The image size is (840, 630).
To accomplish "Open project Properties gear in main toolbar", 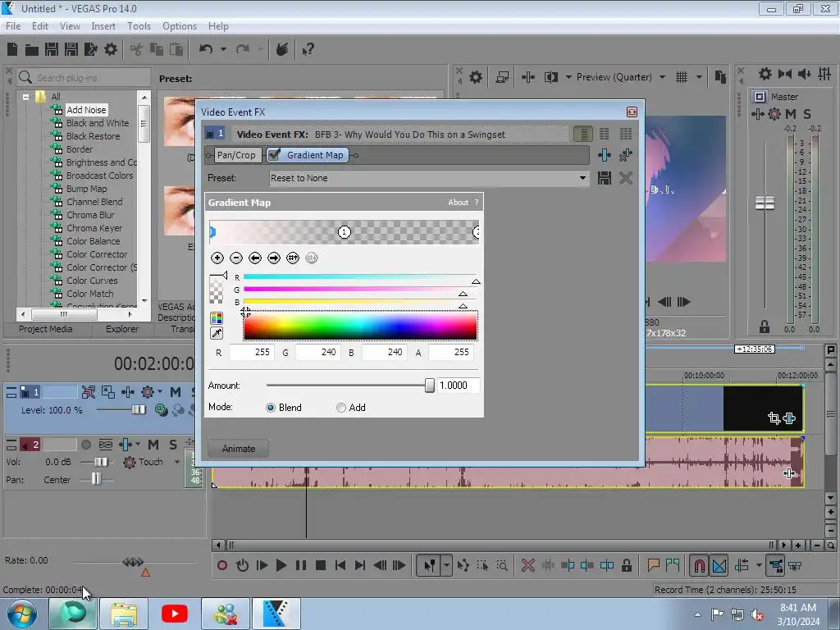I will coord(111,50).
